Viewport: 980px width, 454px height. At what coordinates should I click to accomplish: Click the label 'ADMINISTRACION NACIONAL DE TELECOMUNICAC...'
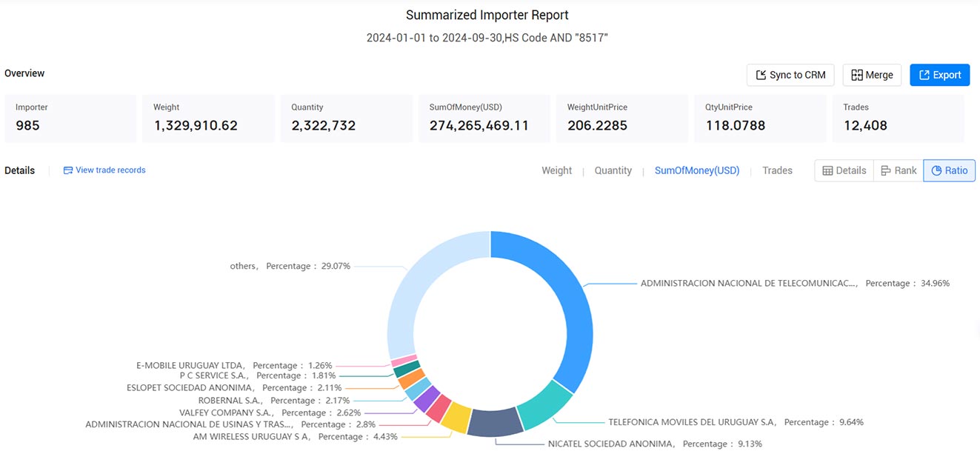[749, 283]
